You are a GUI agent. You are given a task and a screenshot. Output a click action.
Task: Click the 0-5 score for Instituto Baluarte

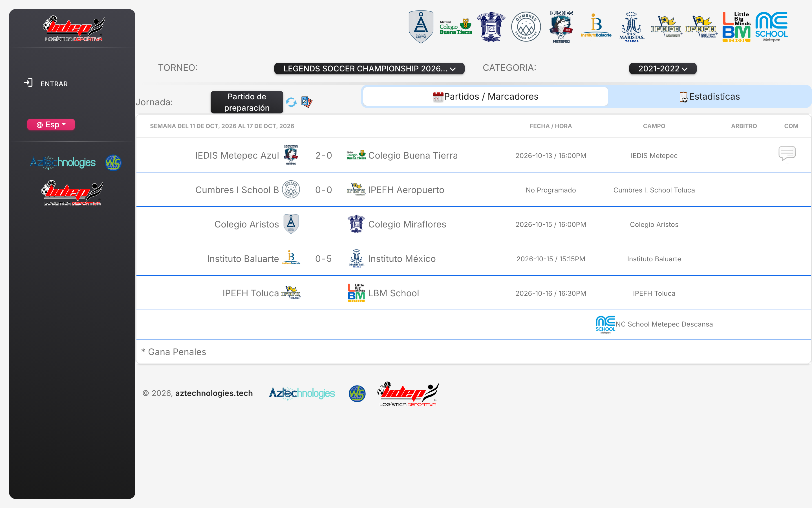tap(323, 259)
